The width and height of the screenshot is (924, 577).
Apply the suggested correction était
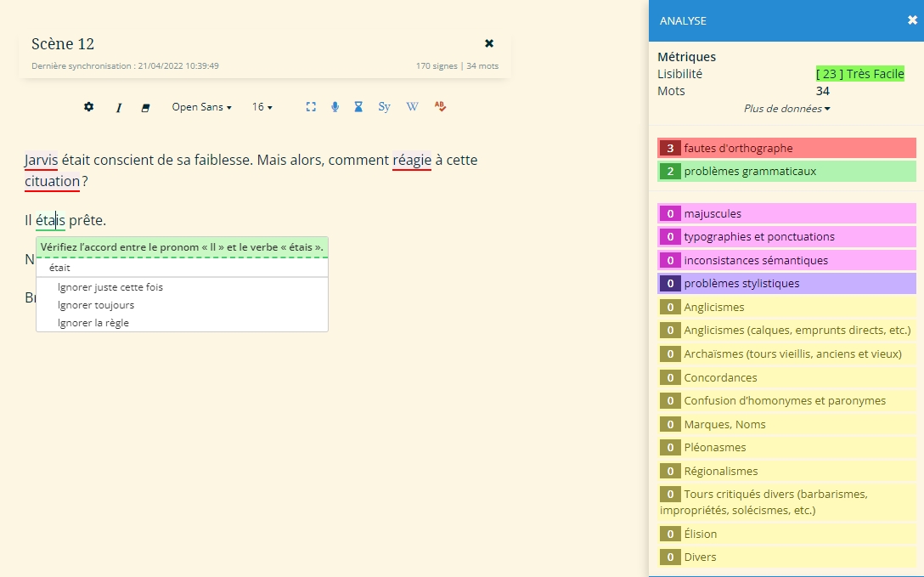click(60, 267)
